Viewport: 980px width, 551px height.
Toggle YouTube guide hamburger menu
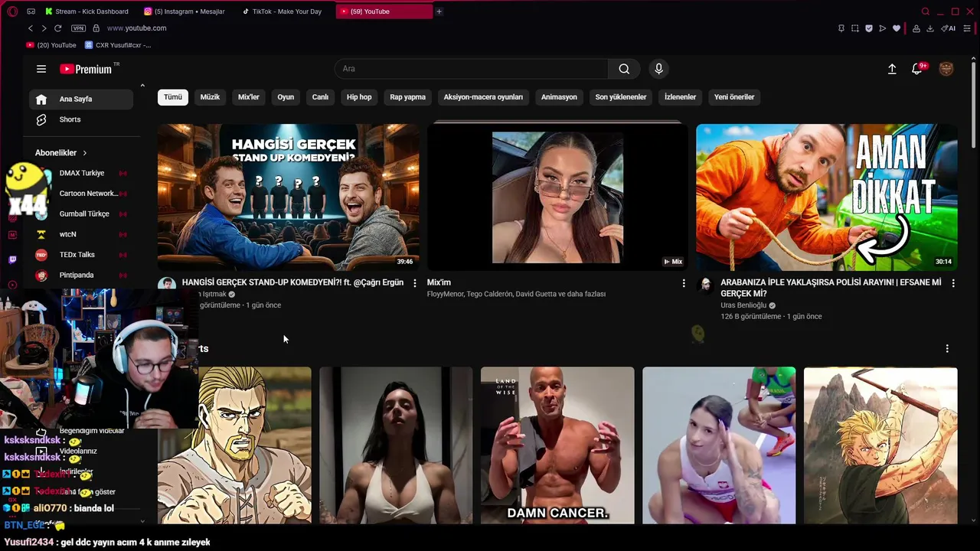[41, 69]
